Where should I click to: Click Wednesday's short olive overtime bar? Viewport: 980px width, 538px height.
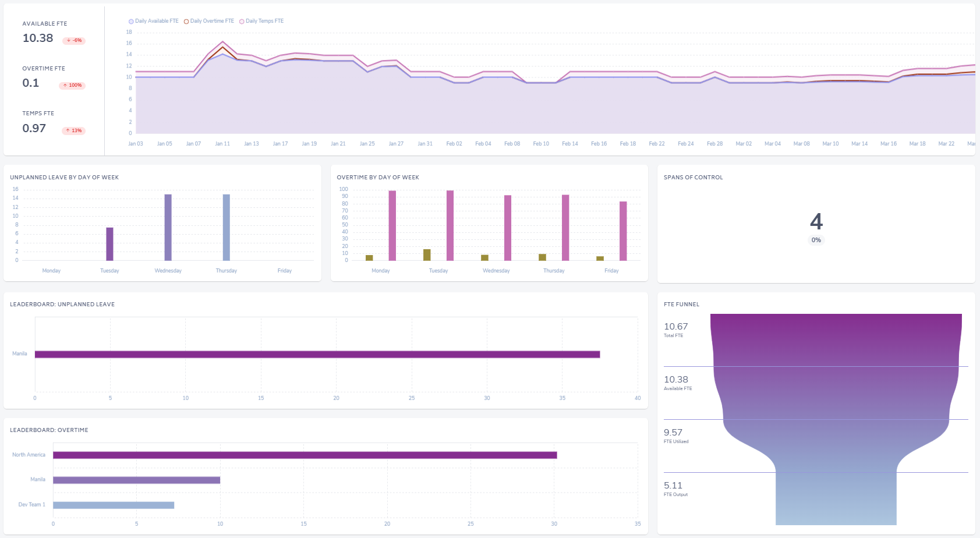(x=484, y=257)
